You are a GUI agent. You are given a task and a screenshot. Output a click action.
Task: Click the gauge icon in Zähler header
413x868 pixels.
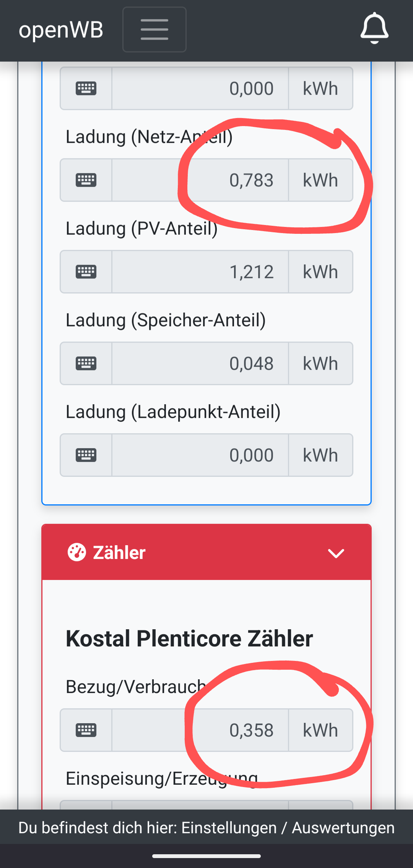[77, 552]
